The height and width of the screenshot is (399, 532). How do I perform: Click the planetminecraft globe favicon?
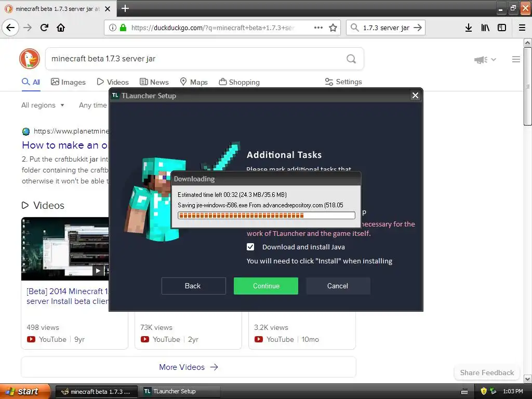[x=26, y=131]
